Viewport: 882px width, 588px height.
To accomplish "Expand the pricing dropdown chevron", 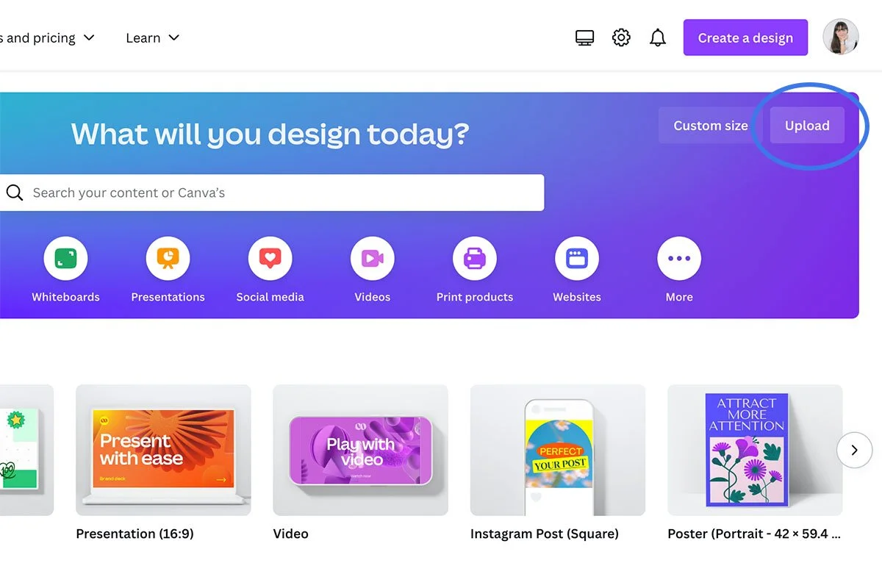I will pos(89,37).
